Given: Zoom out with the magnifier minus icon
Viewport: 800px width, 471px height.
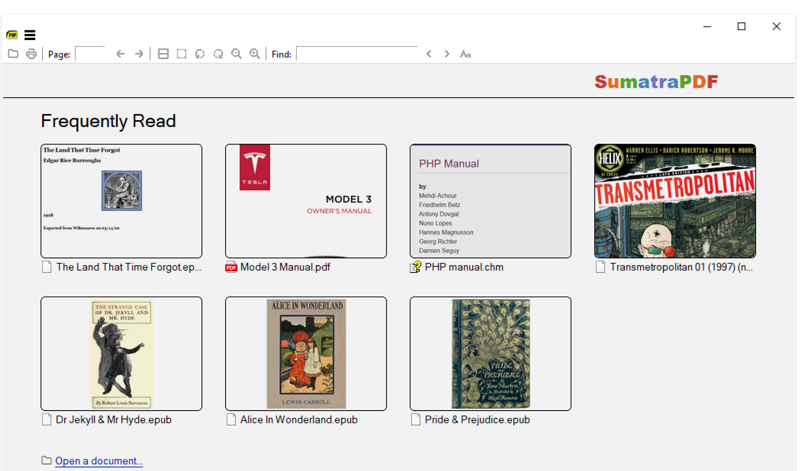Looking at the screenshot, I should click(x=236, y=54).
